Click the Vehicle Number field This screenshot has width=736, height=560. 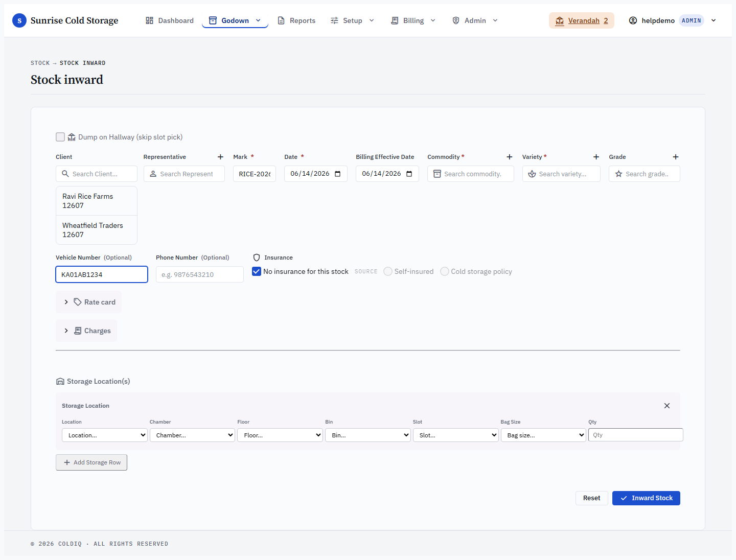coord(102,274)
